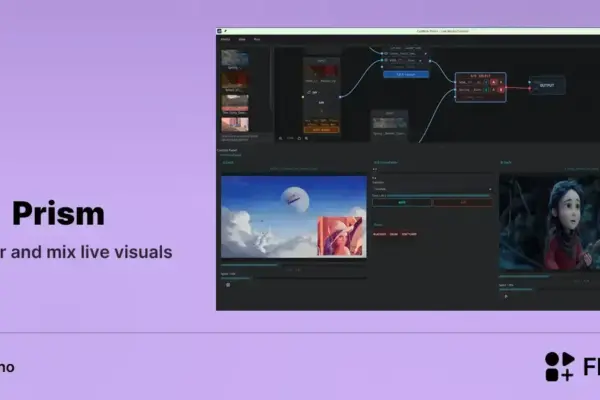Click the zoom in magnifier in node graph

307,138
